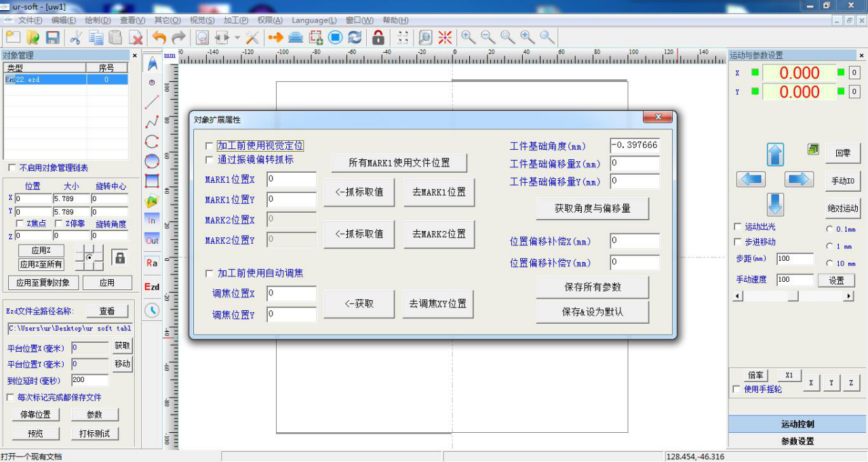The height and width of the screenshot is (462, 868).
Task: Select the arrow selection tool
Action: click(151, 63)
